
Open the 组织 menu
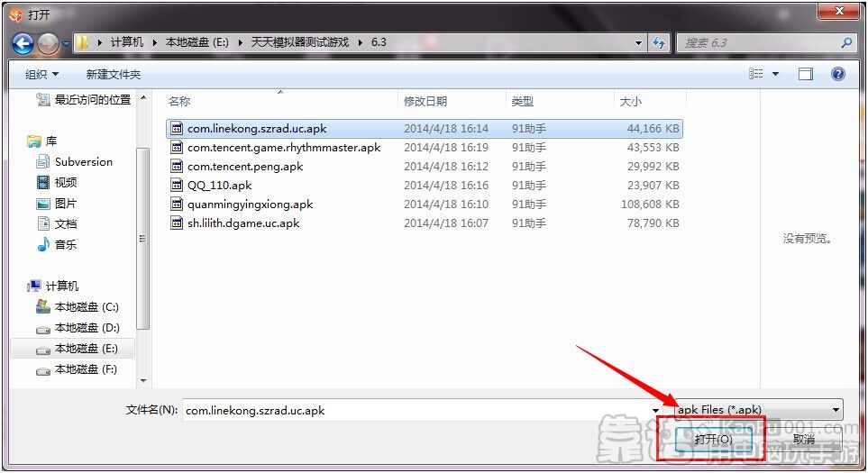41,74
